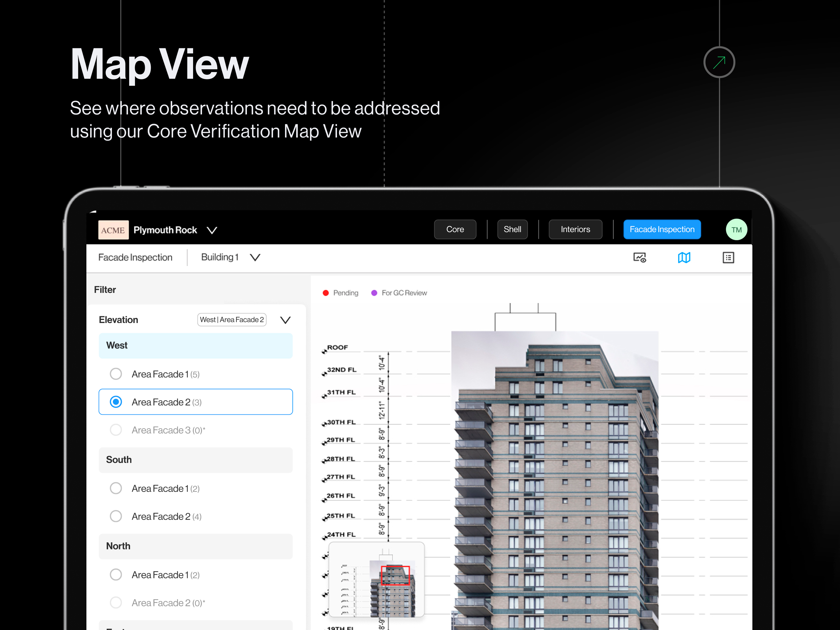Image resolution: width=840 pixels, height=630 pixels.
Task: Switch to photo review view icon
Action: pos(640,257)
